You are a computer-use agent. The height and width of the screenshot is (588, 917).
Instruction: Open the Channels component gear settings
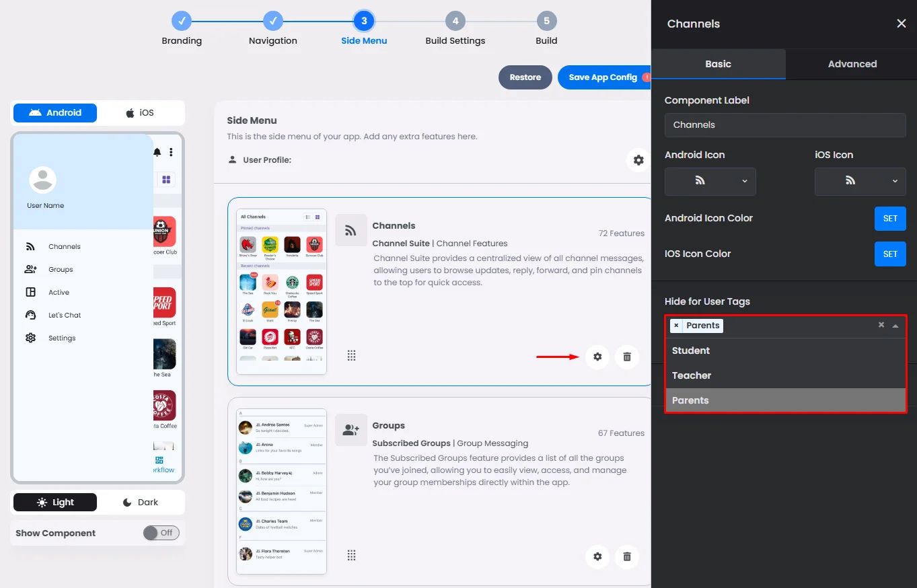pyautogui.click(x=597, y=357)
